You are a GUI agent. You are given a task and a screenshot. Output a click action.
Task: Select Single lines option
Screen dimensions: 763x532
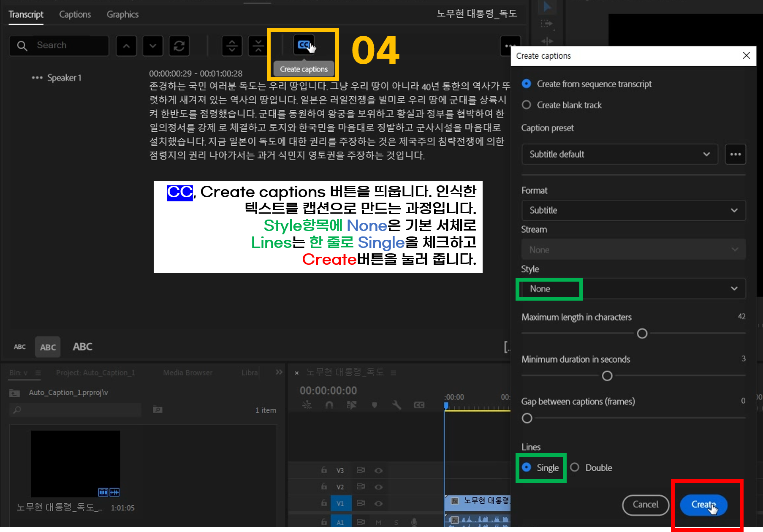coord(527,467)
